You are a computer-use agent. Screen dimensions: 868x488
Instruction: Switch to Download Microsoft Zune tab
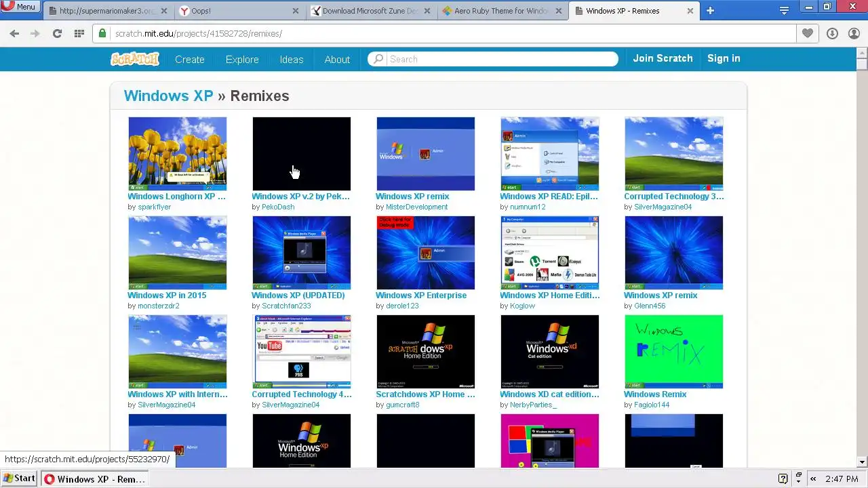(371, 11)
